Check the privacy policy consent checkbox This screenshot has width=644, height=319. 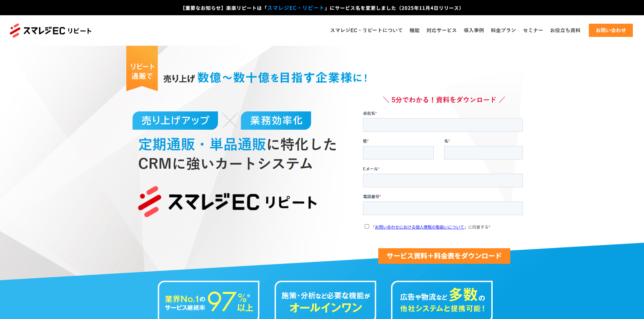pos(367,227)
